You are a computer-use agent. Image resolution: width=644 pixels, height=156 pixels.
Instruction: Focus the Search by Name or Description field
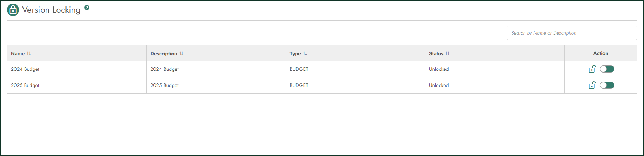pyautogui.click(x=572, y=33)
